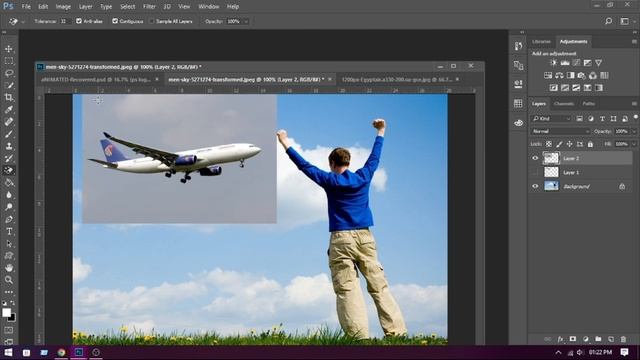
Task: Select the Horizontal Type tool
Action: [x=9, y=231]
